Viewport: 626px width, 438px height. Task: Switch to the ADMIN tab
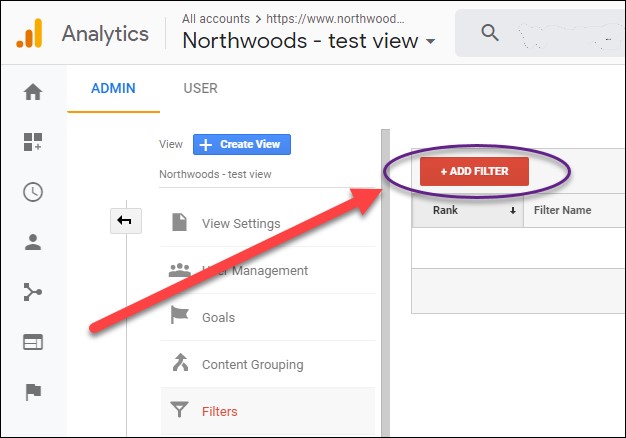click(x=113, y=88)
